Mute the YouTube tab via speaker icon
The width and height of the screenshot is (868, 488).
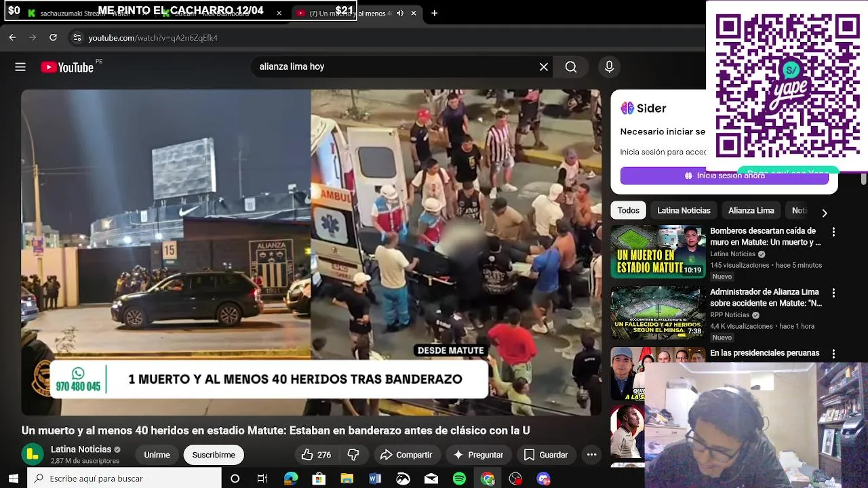pos(400,13)
